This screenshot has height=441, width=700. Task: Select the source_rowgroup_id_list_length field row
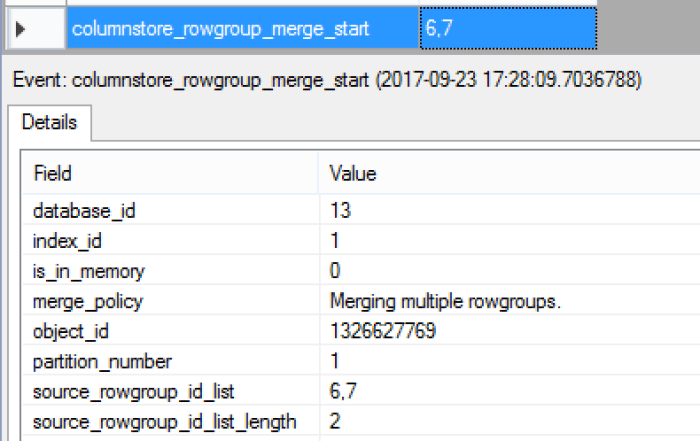(165, 421)
